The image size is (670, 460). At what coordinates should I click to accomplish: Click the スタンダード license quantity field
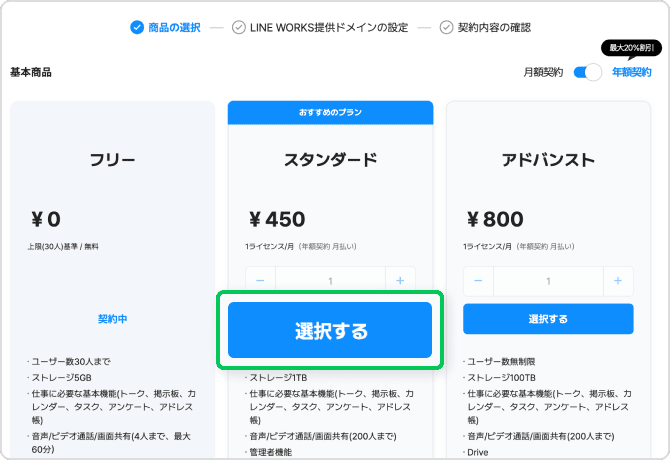click(x=330, y=281)
